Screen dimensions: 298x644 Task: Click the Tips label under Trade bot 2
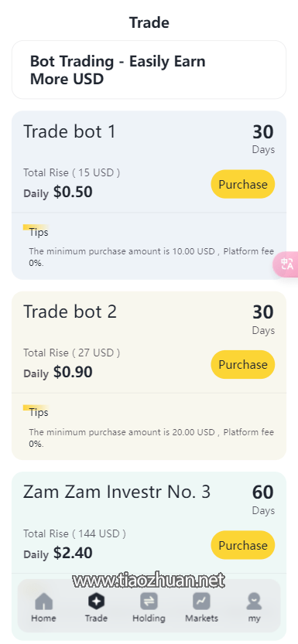pyautogui.click(x=39, y=412)
